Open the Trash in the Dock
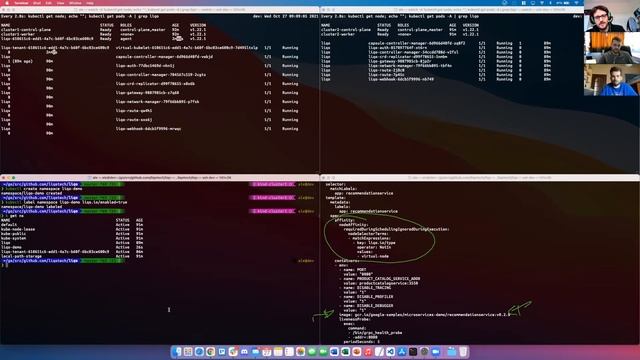This screenshot has width=640, height=360. [463, 351]
